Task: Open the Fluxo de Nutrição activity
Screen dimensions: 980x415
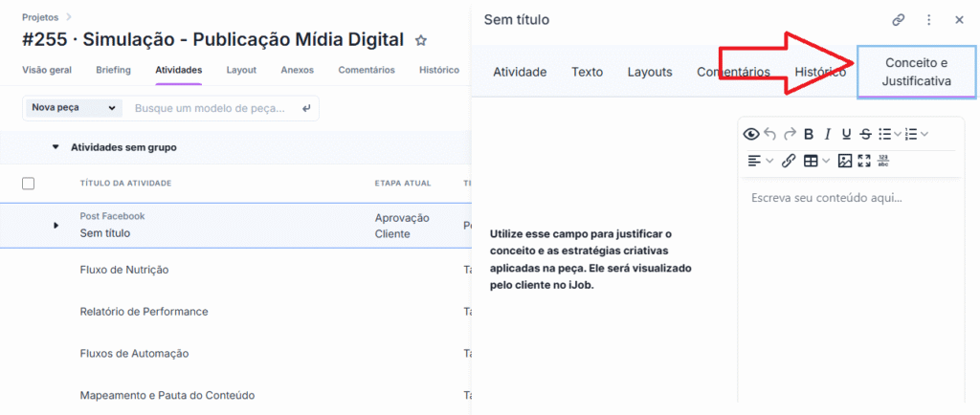Action: pyautogui.click(x=124, y=270)
